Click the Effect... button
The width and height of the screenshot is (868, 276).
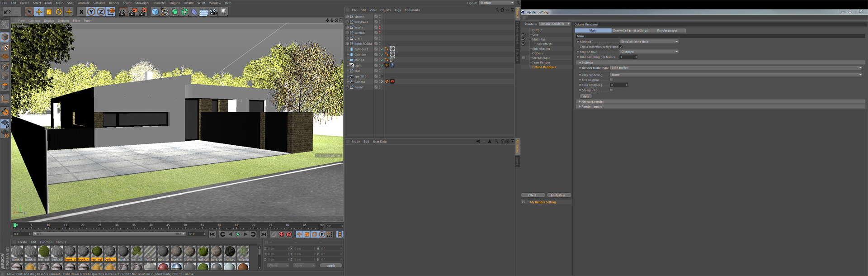[533, 195]
